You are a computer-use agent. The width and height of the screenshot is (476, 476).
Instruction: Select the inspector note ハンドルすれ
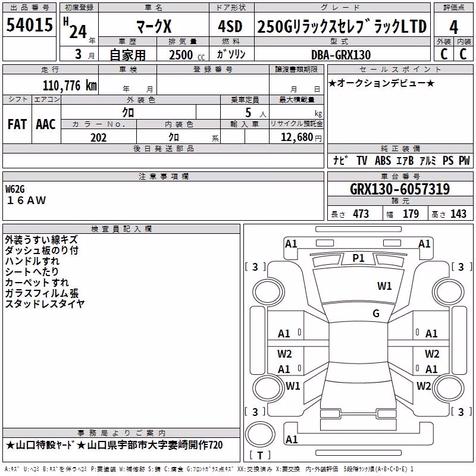(x=32, y=261)
